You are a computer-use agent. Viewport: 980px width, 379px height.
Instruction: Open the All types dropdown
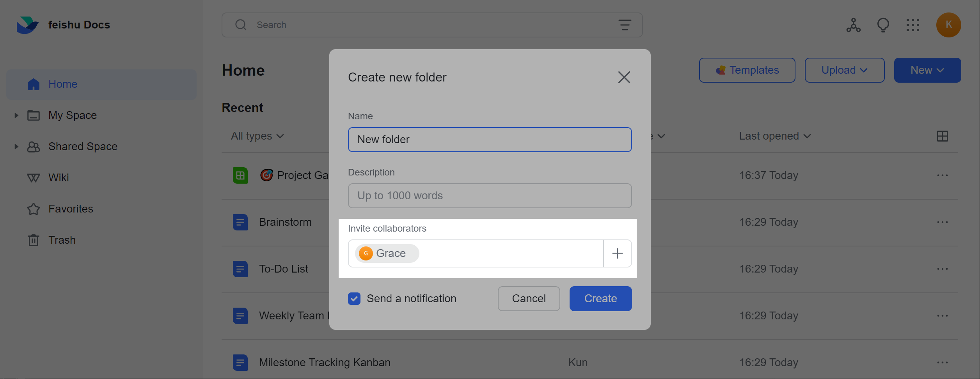(x=256, y=136)
